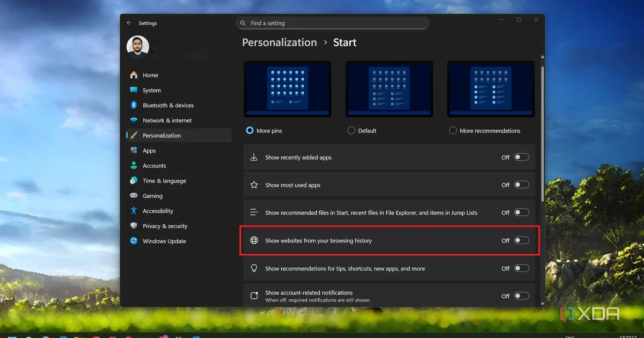Toggle recommendations for tips and shortcuts
644x338 pixels.
tap(522, 268)
